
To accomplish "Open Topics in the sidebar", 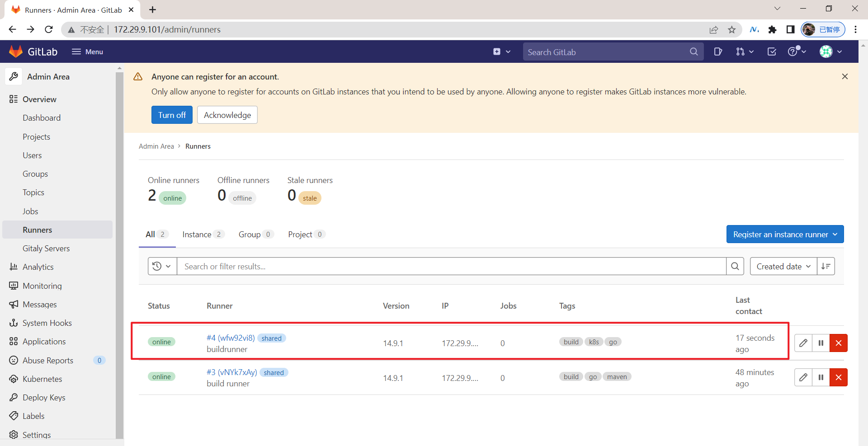I will (33, 192).
